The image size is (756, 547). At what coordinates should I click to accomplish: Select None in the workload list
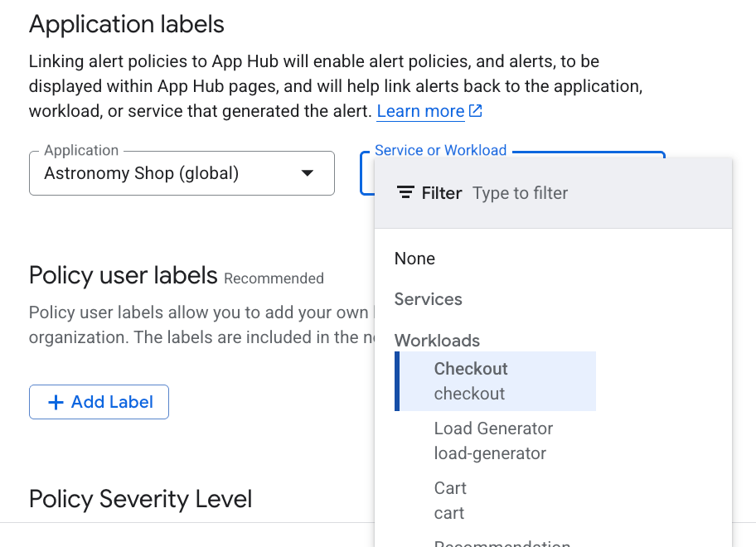pyautogui.click(x=414, y=259)
